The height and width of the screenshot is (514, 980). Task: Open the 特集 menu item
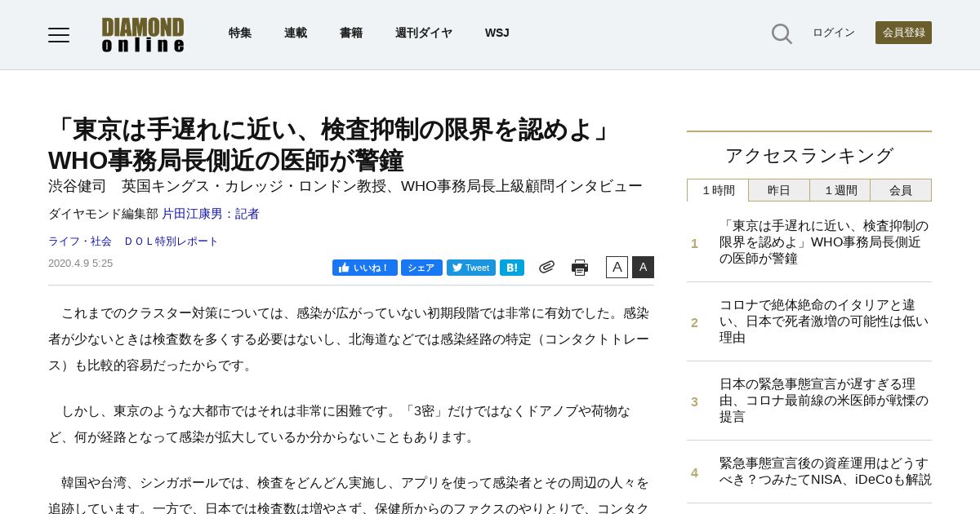(240, 33)
